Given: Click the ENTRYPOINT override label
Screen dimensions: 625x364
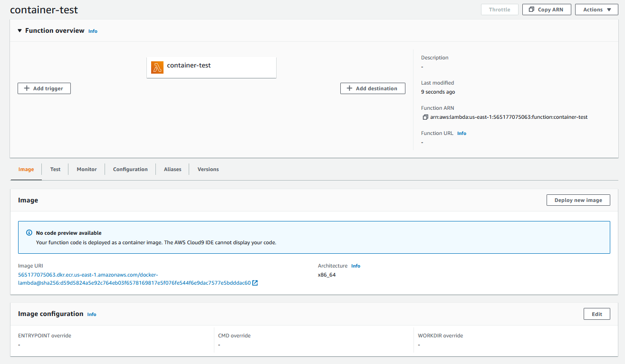Looking at the screenshot, I should (45, 335).
